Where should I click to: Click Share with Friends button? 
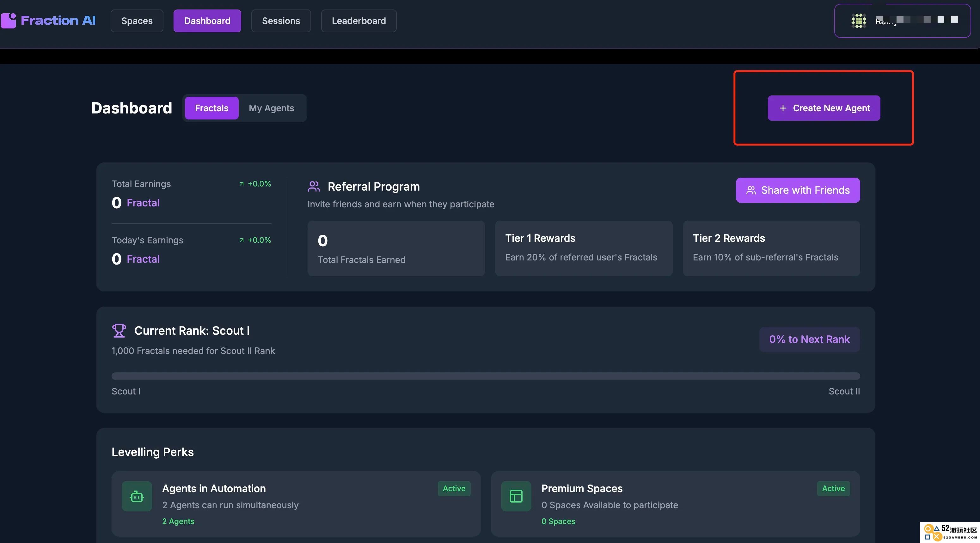click(798, 190)
